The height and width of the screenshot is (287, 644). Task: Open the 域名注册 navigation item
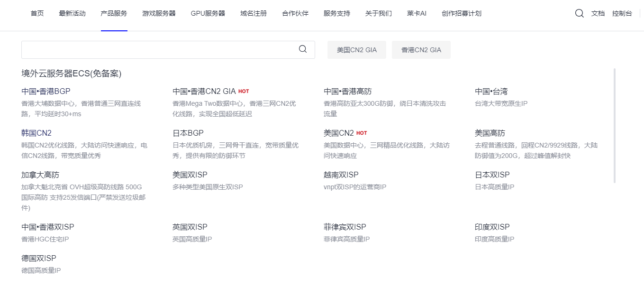(x=253, y=13)
